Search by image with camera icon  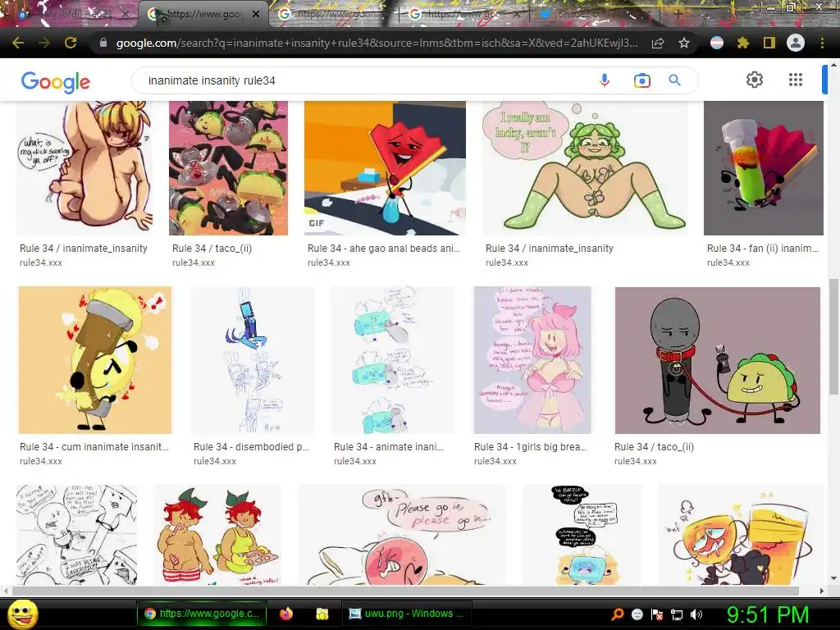click(641, 80)
